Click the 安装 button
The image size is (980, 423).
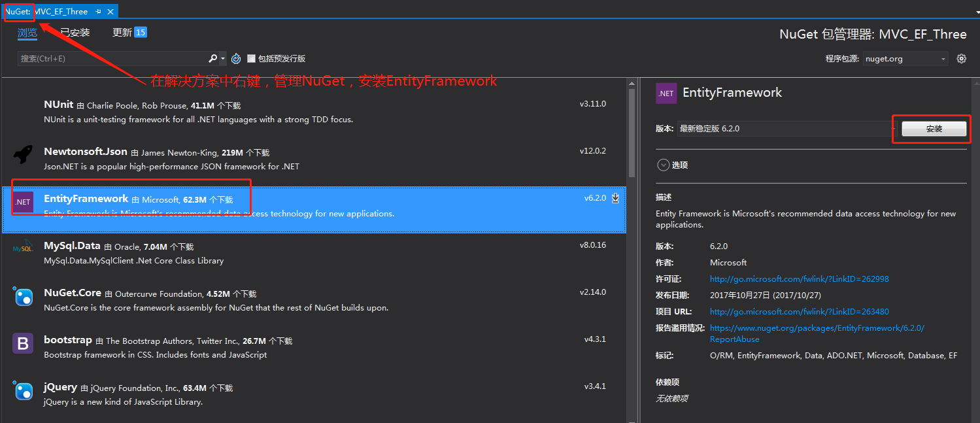coord(934,129)
